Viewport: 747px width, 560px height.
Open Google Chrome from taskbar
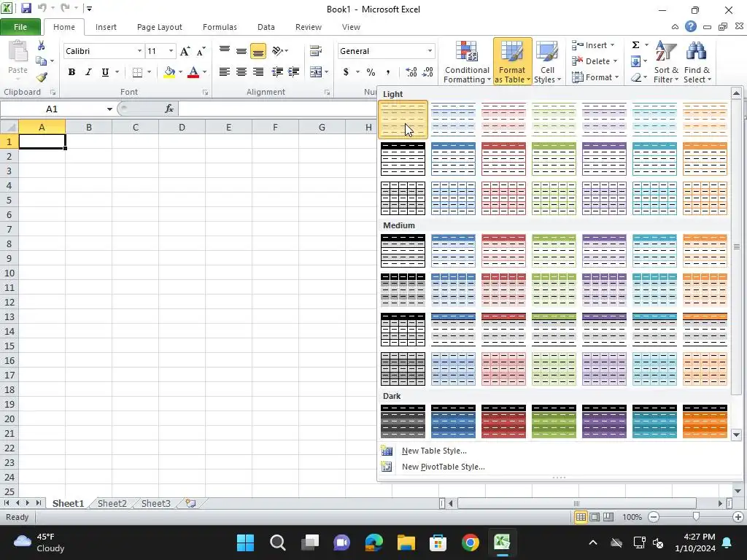[471, 542]
